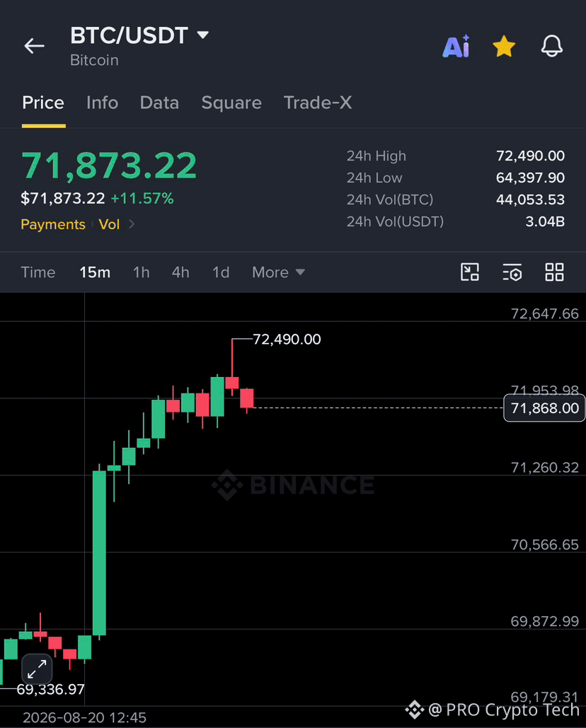586x728 pixels.
Task: Open the AI assistant icon
Action: (x=456, y=46)
